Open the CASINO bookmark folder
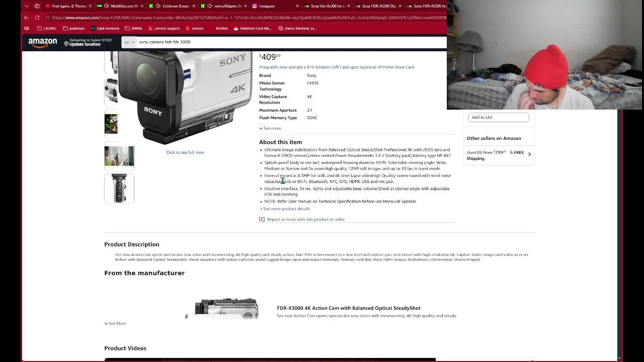 coord(46,28)
